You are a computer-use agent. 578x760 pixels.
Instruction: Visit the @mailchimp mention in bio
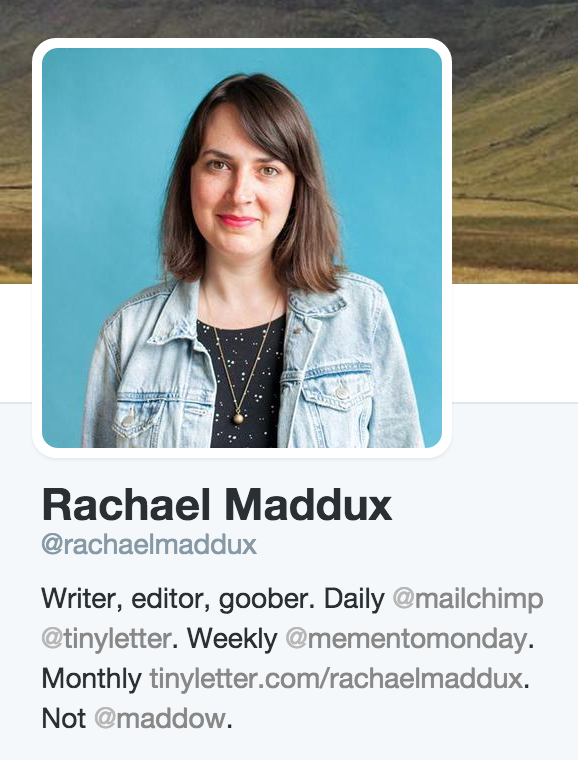[x=468, y=599]
